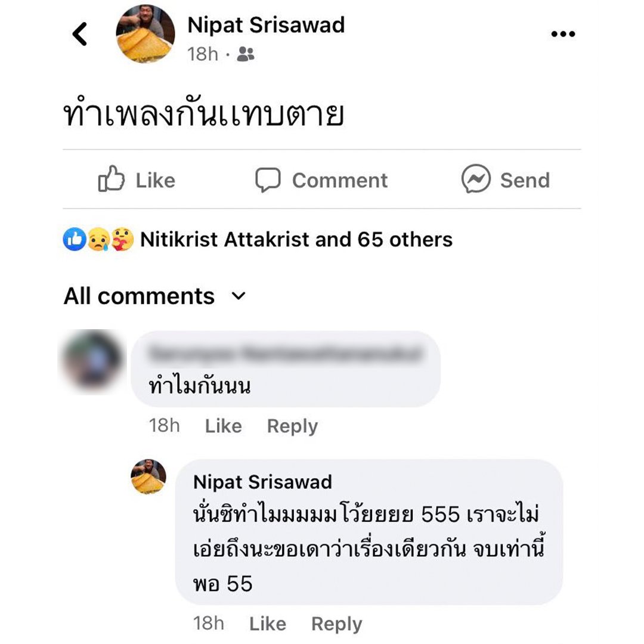Tap the friends audience icon beside 18h
Viewport: 644px width, 644px height.
246,54
